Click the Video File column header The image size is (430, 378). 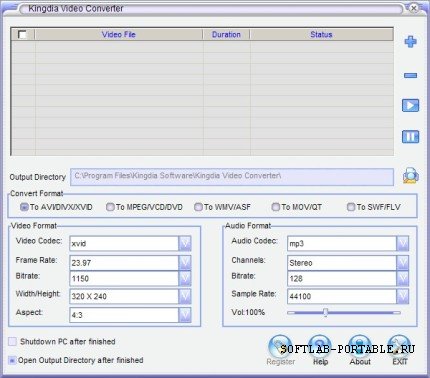click(119, 34)
